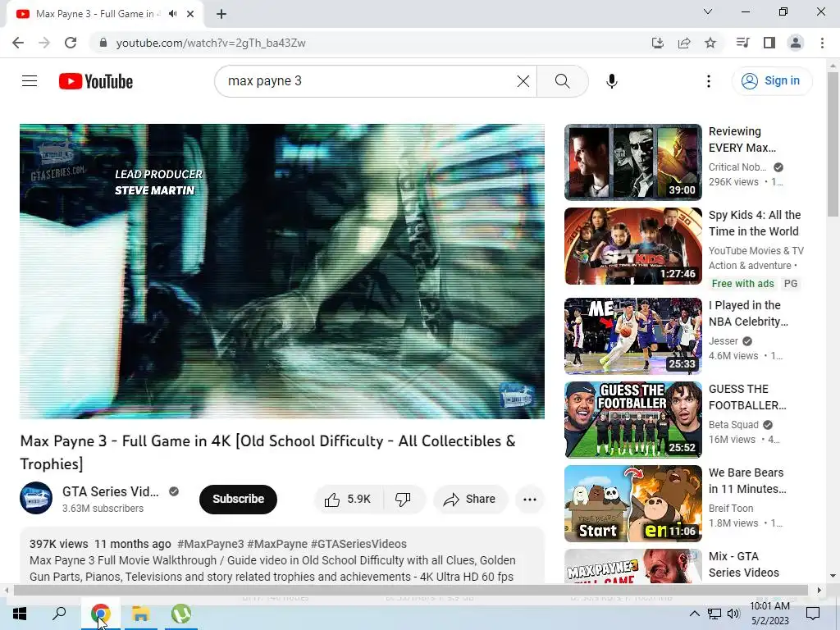Open the network tray icon
Image resolution: width=840 pixels, height=630 pixels.
coord(714,614)
